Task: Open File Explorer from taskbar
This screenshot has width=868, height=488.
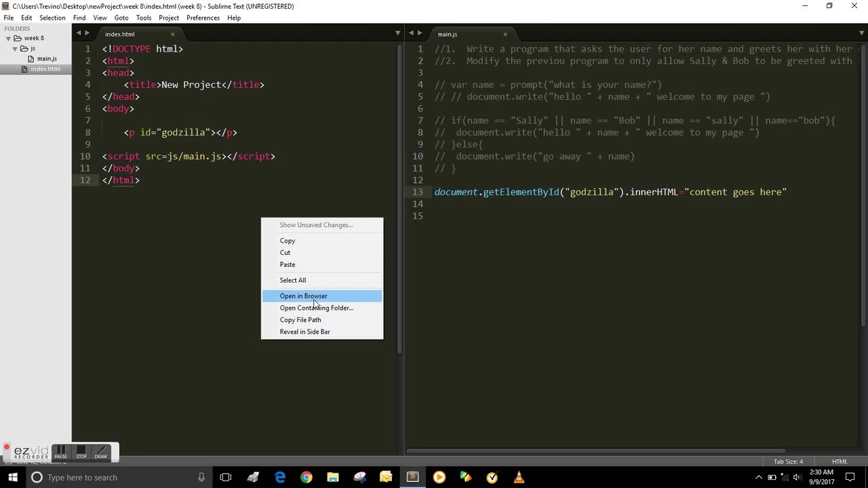Action: 333,477
